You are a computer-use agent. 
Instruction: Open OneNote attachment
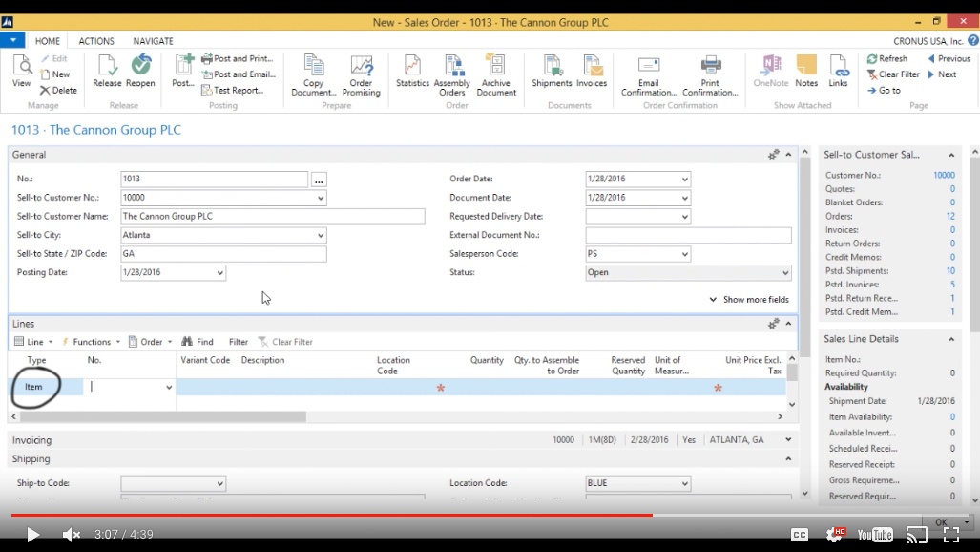[771, 71]
